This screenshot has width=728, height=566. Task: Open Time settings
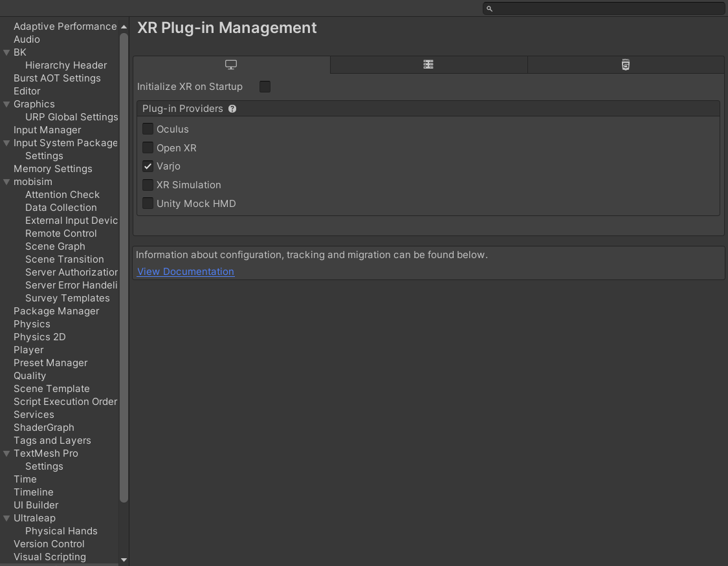(25, 479)
